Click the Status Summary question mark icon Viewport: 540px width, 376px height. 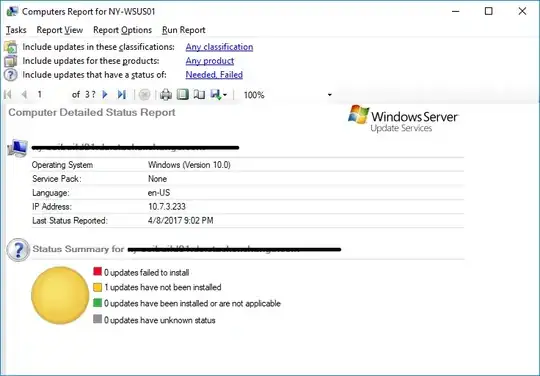(x=18, y=250)
